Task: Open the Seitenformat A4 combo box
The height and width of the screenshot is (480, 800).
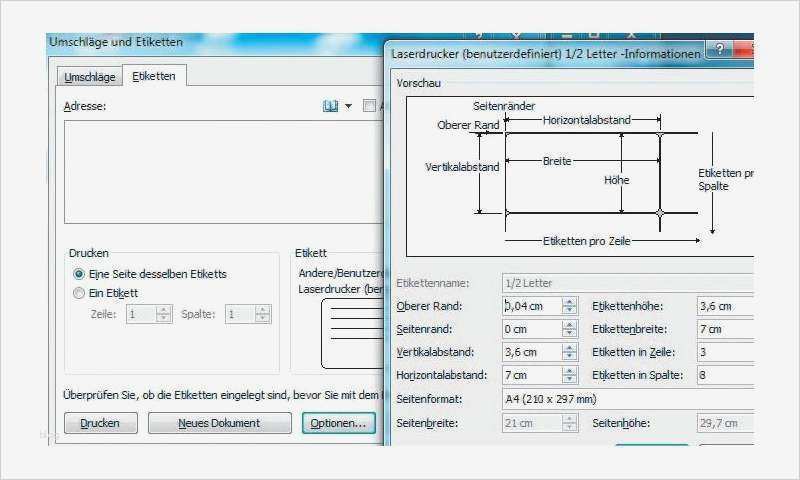Action: 628,399
